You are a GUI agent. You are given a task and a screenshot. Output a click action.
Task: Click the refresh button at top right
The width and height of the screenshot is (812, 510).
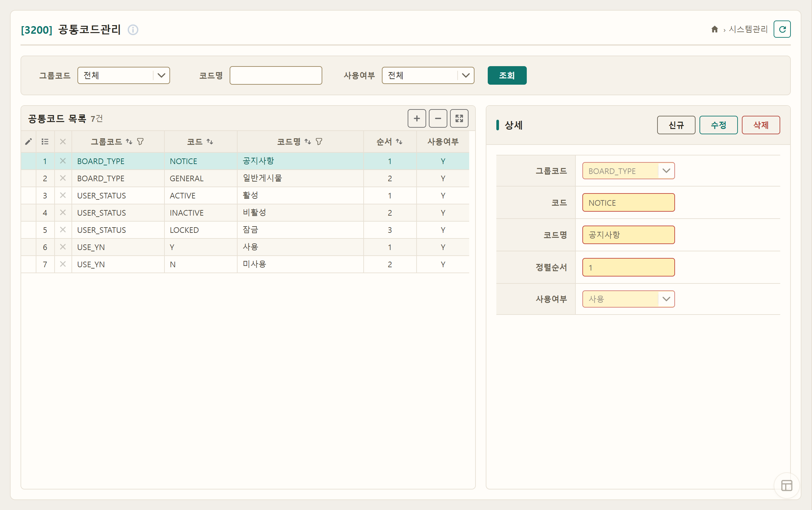point(782,29)
